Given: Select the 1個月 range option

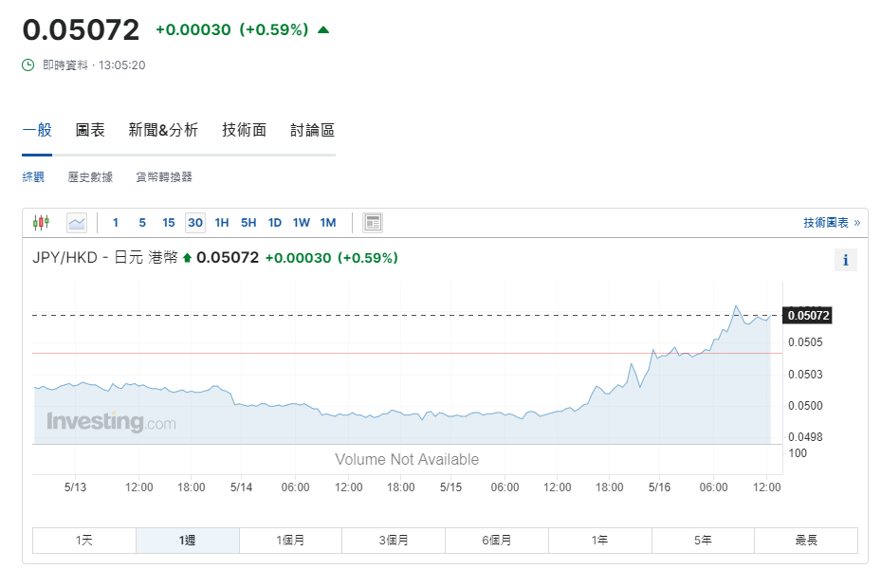Looking at the screenshot, I should (x=289, y=540).
